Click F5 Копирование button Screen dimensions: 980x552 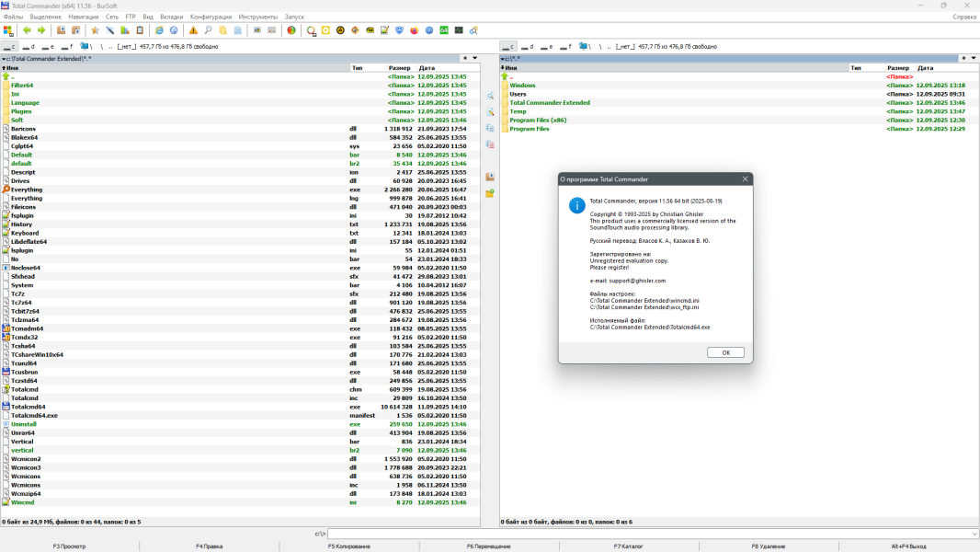pos(349,546)
